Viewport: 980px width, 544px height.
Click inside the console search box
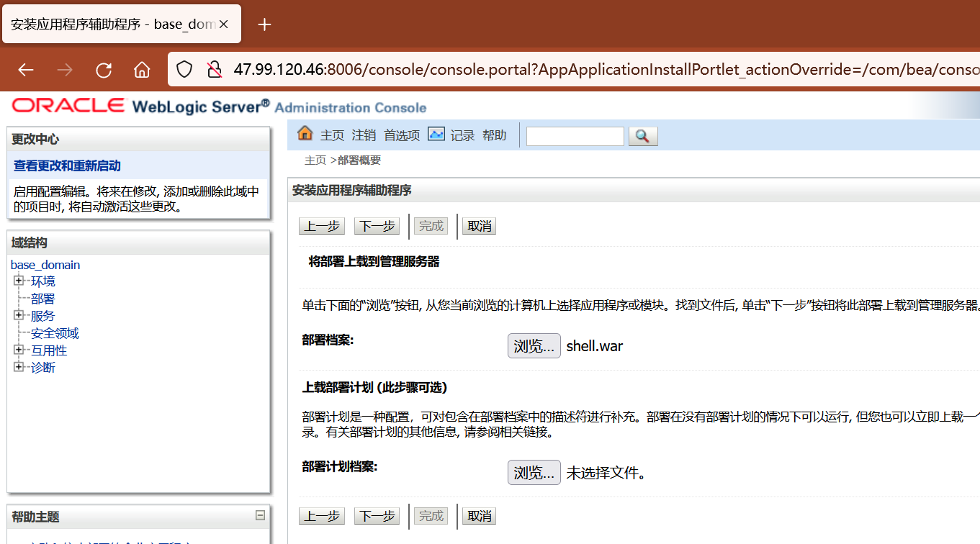click(x=575, y=135)
